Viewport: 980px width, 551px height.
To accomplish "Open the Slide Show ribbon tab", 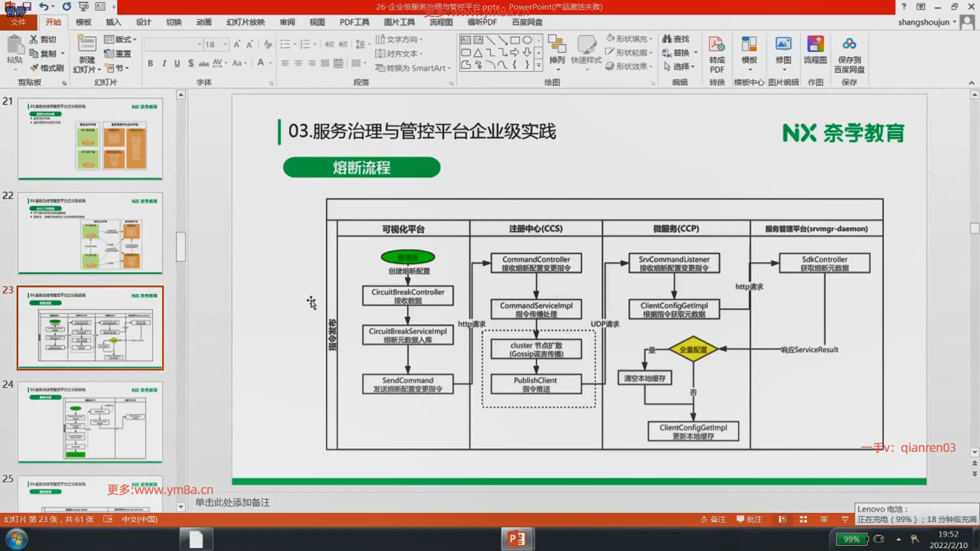I will (246, 22).
